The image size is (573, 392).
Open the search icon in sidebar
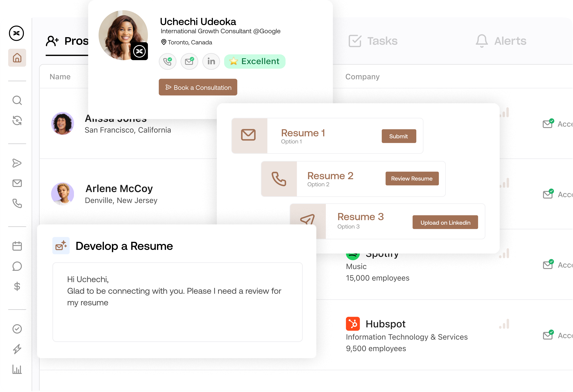[17, 100]
